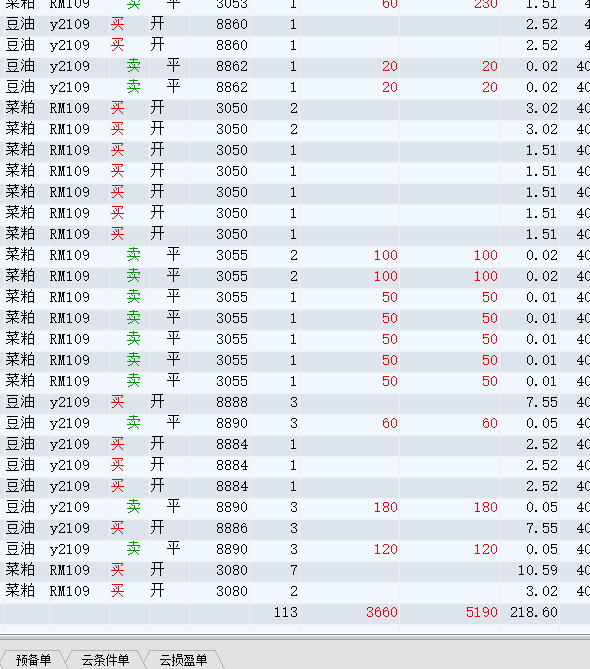Select the y2109 sell row with 180 profit
The width and height of the screenshot is (590, 669).
click(x=295, y=507)
